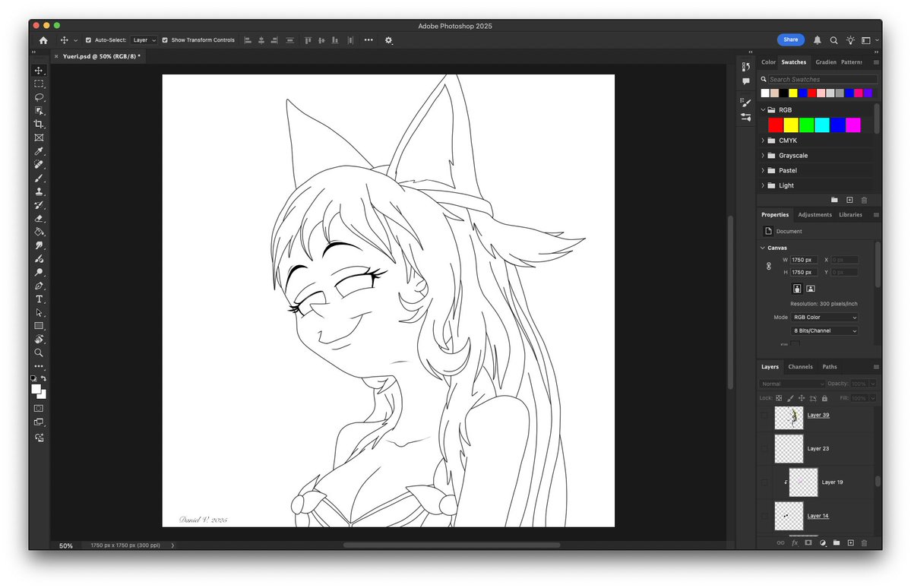The width and height of the screenshot is (911, 588).
Task: Align top edges in options bar
Action: (x=308, y=40)
